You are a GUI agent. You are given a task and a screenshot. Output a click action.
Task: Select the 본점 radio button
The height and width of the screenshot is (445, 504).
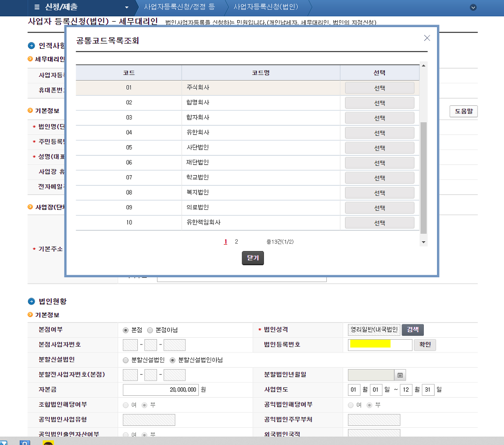pyautogui.click(x=126, y=330)
